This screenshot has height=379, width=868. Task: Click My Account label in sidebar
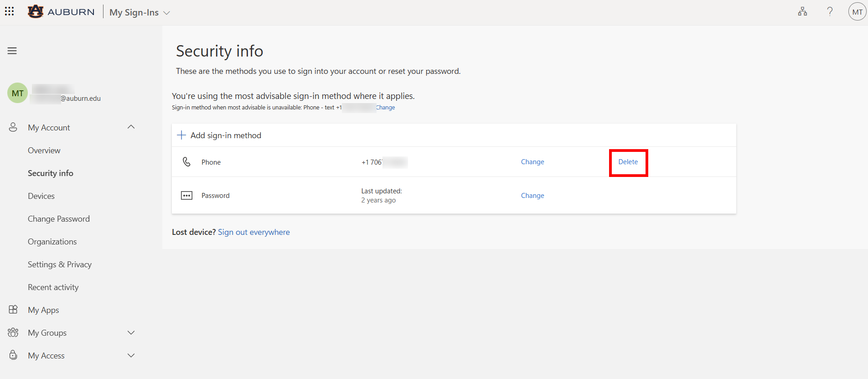pyautogui.click(x=49, y=128)
